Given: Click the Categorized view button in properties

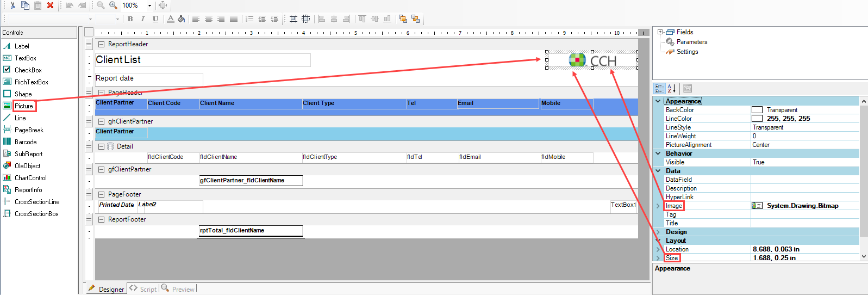Looking at the screenshot, I should click(659, 88).
